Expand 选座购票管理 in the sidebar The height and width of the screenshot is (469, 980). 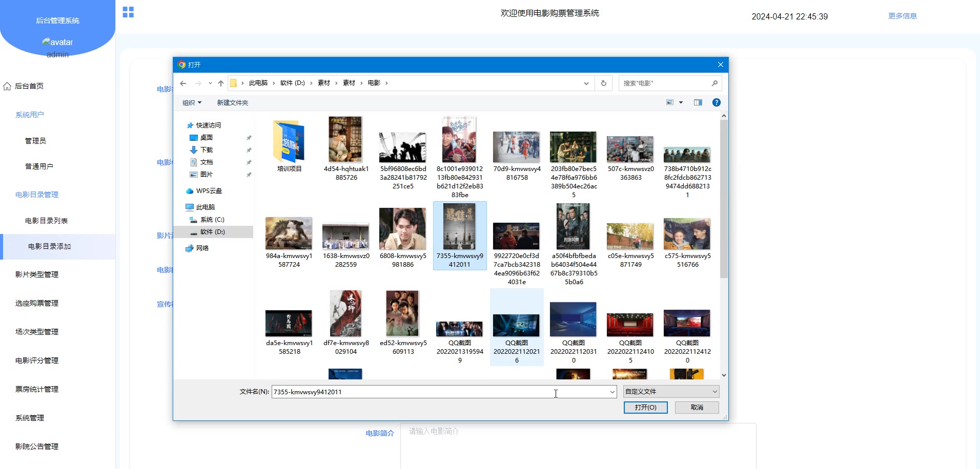(37, 303)
